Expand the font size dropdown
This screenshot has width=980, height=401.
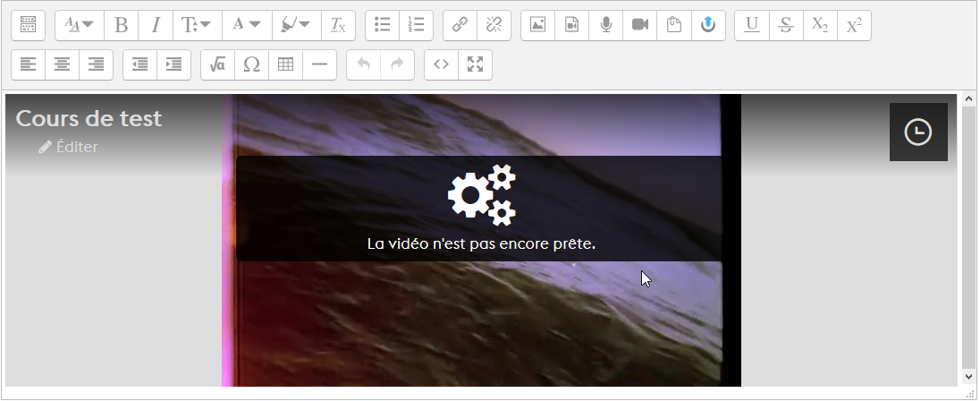(196, 25)
